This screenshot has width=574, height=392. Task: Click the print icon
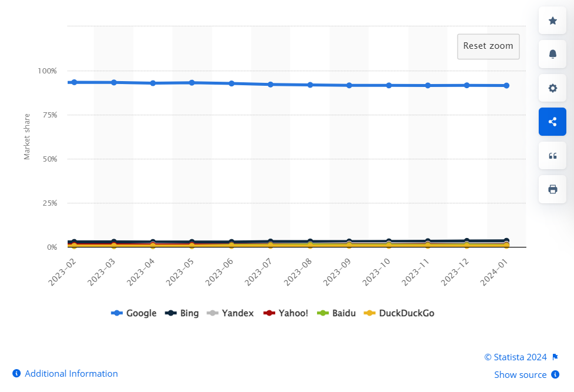tap(552, 189)
